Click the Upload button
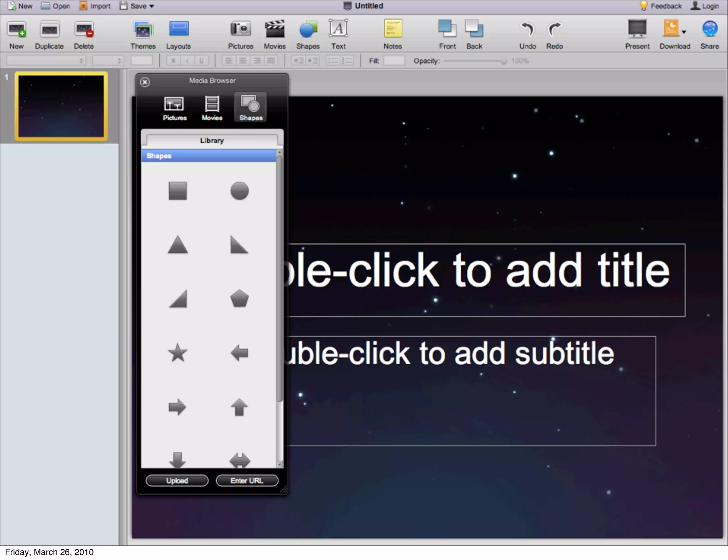 pyautogui.click(x=177, y=480)
